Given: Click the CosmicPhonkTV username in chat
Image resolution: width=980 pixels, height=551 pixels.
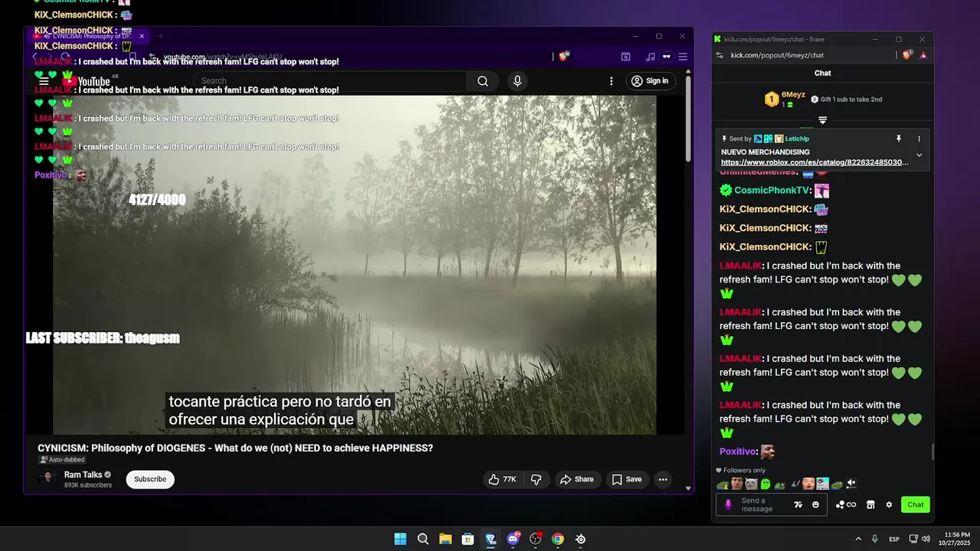Looking at the screenshot, I should pyautogui.click(x=772, y=191).
